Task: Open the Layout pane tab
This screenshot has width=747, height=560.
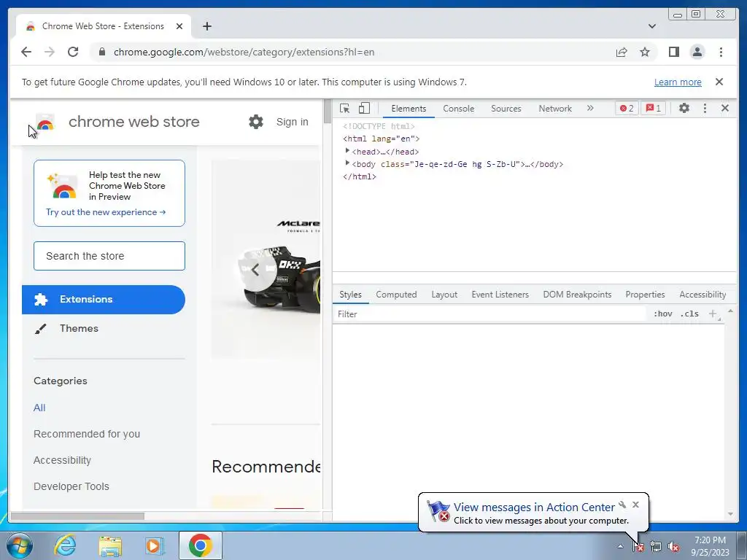Action: [444, 295]
